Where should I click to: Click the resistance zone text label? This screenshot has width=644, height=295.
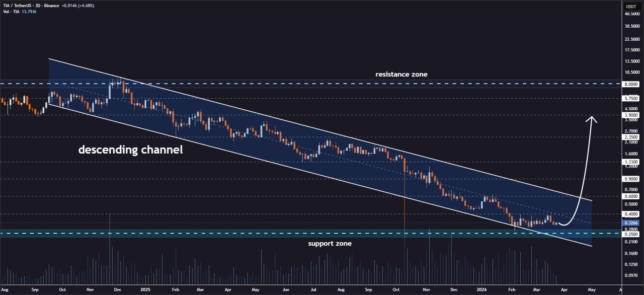coord(401,74)
